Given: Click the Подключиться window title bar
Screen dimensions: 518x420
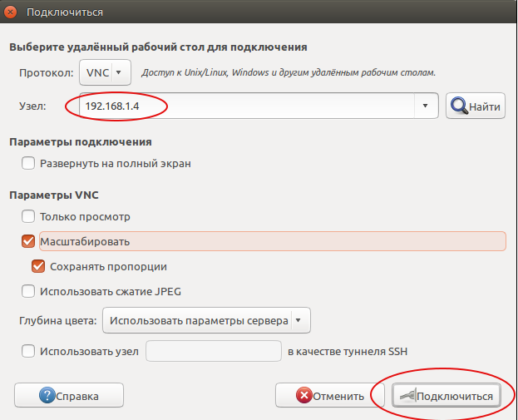Looking at the screenshot, I should pos(249,12).
